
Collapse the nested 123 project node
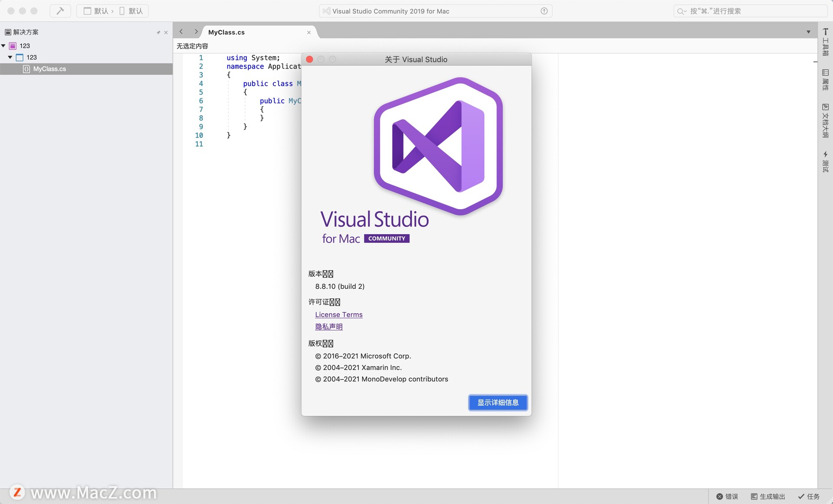click(10, 57)
